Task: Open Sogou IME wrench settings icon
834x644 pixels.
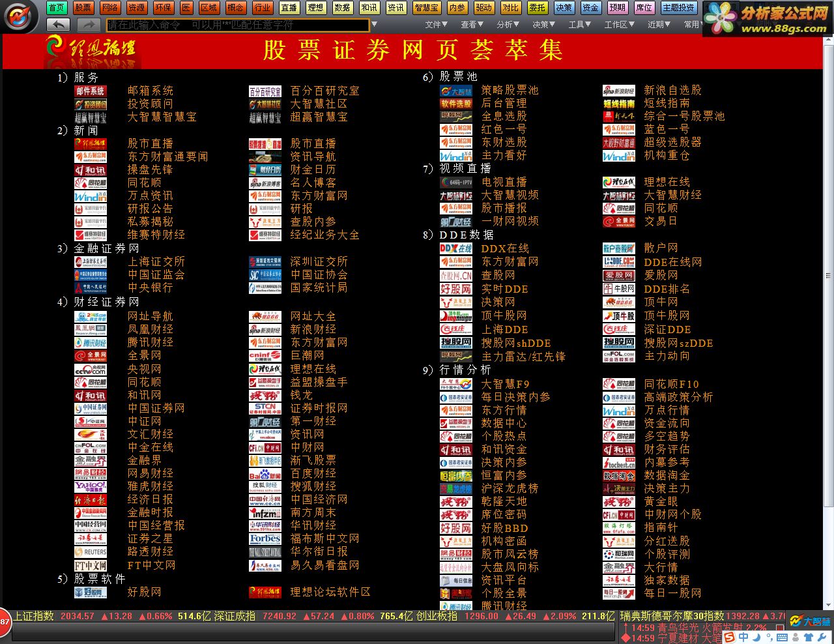Action: click(x=823, y=637)
